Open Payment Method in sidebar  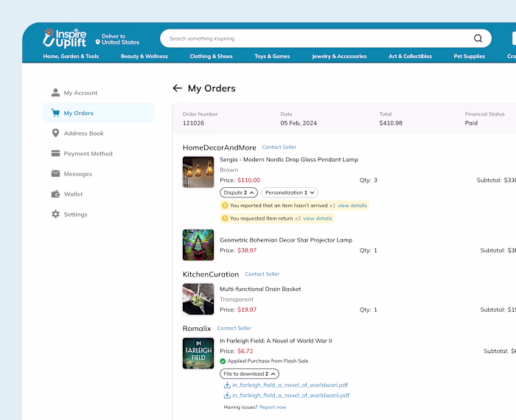99,153
